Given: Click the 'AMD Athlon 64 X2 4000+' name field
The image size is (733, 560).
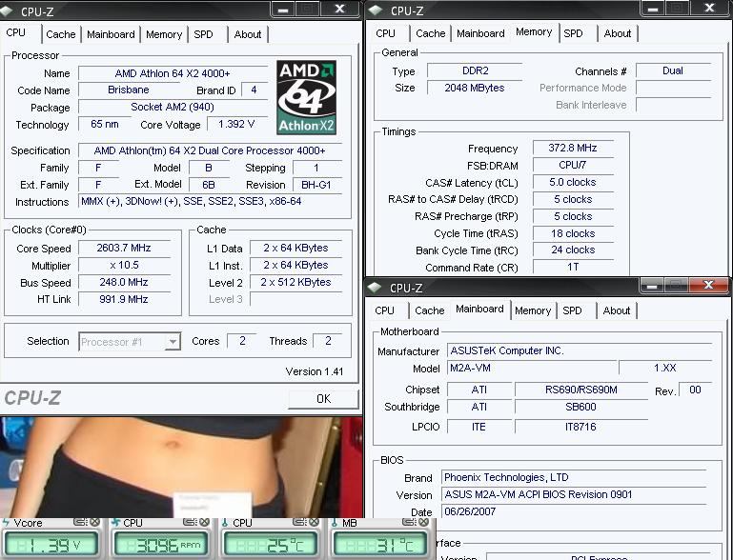Looking at the screenshot, I should pos(173,73).
